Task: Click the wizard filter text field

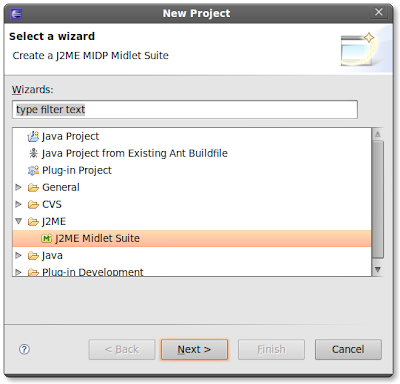Action: click(x=185, y=109)
